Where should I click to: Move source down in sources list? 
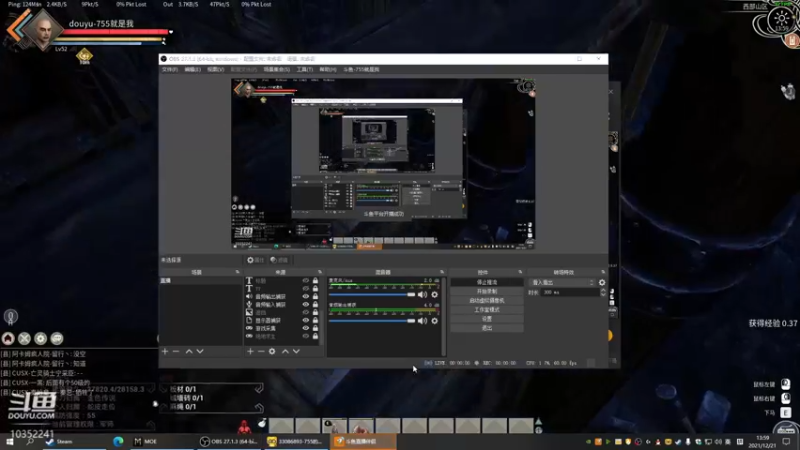(296, 351)
